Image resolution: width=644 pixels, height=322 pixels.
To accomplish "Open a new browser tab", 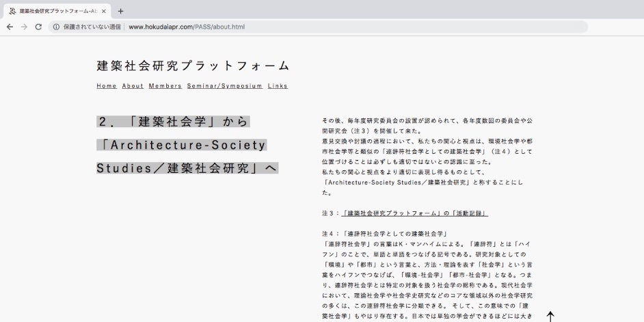I will pyautogui.click(x=121, y=11).
